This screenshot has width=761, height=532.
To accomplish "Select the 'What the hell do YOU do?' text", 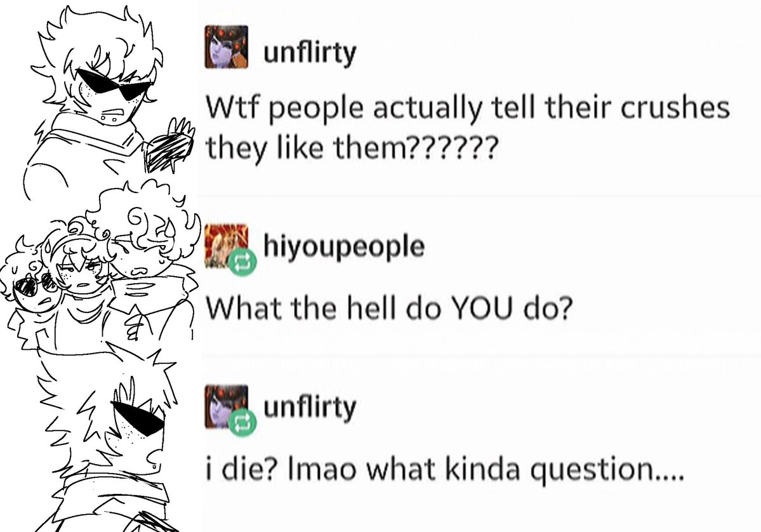I will (389, 309).
